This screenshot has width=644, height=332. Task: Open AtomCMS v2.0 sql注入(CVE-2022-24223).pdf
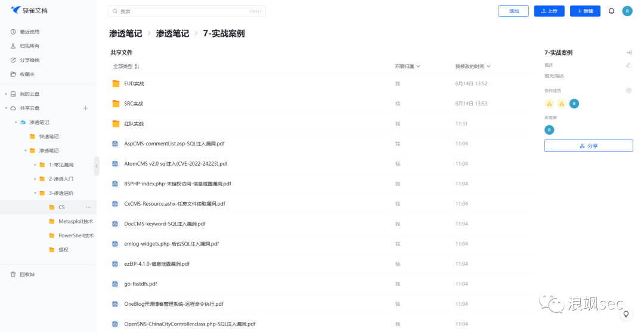176,164
